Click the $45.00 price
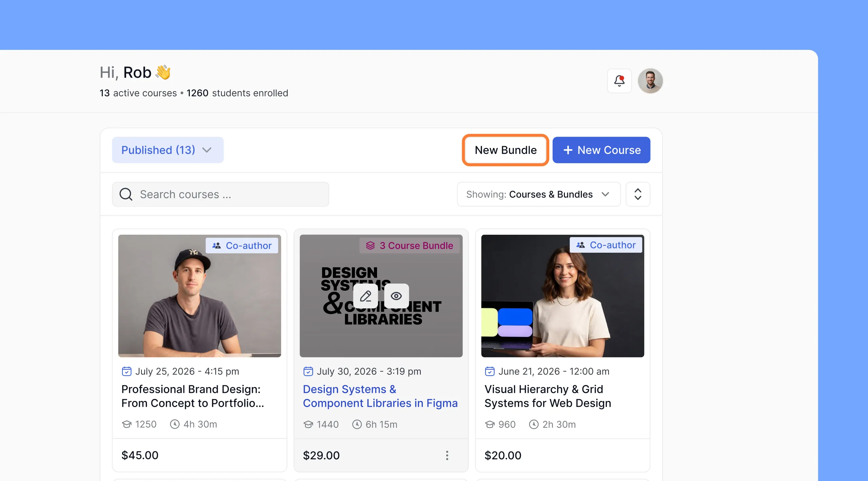Screen dimensions: 868x481 tap(140, 455)
